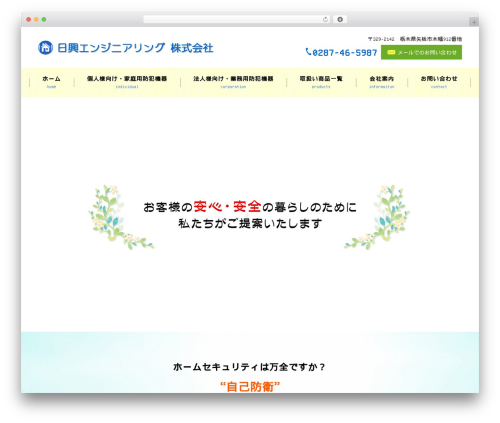
Task: Open the 取扱い商品一覧 menu item
Action: (x=321, y=82)
